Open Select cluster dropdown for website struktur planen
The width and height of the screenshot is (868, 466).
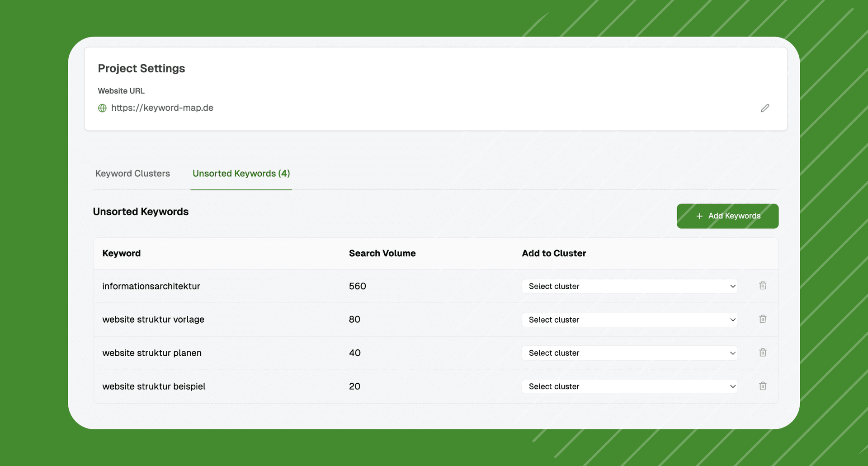630,353
